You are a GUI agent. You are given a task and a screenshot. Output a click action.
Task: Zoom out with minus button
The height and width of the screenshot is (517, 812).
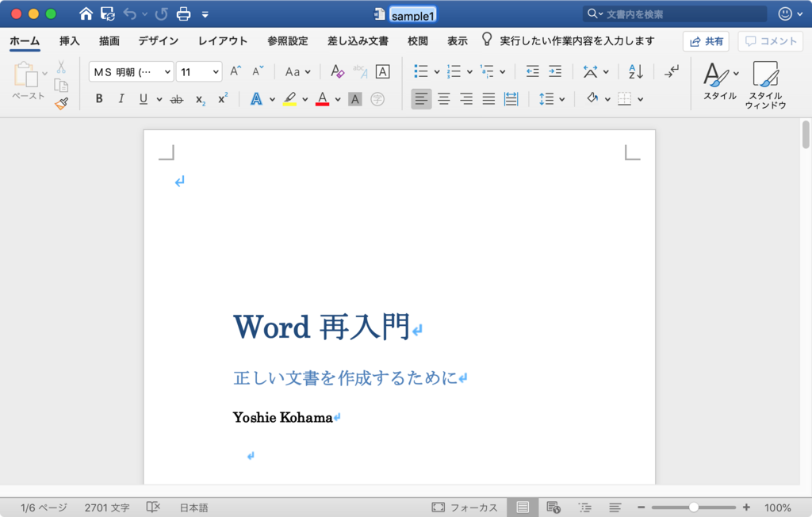tap(641, 507)
